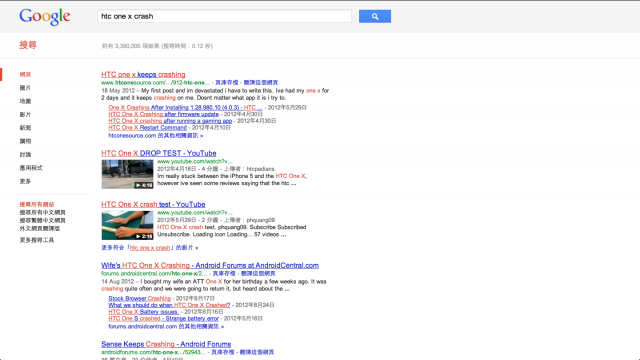Image resolution: width=640 pixels, height=360 pixels.
Task: Open cached 頁庫存檔 for htconesource result
Action: click(227, 82)
